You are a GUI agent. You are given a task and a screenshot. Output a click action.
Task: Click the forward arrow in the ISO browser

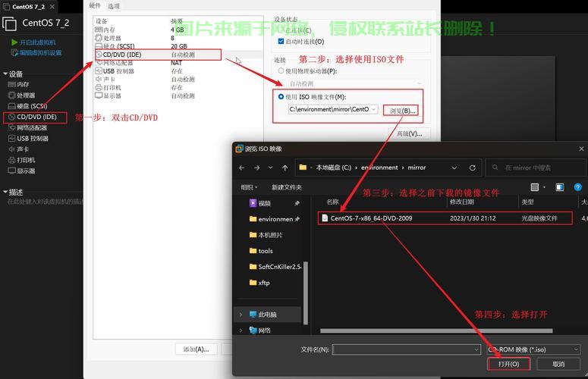point(257,168)
